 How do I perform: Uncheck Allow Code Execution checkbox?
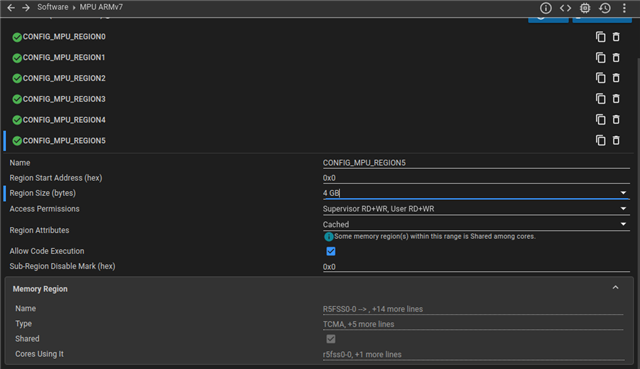(x=331, y=251)
